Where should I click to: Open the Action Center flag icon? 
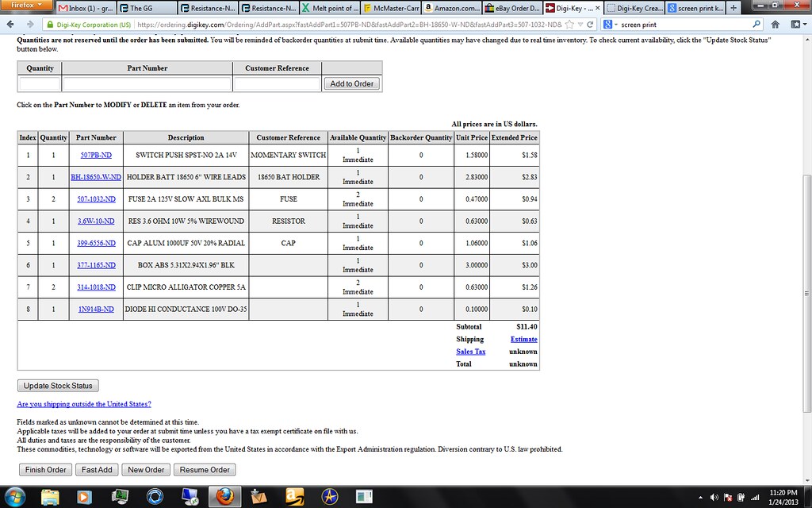pos(728,498)
